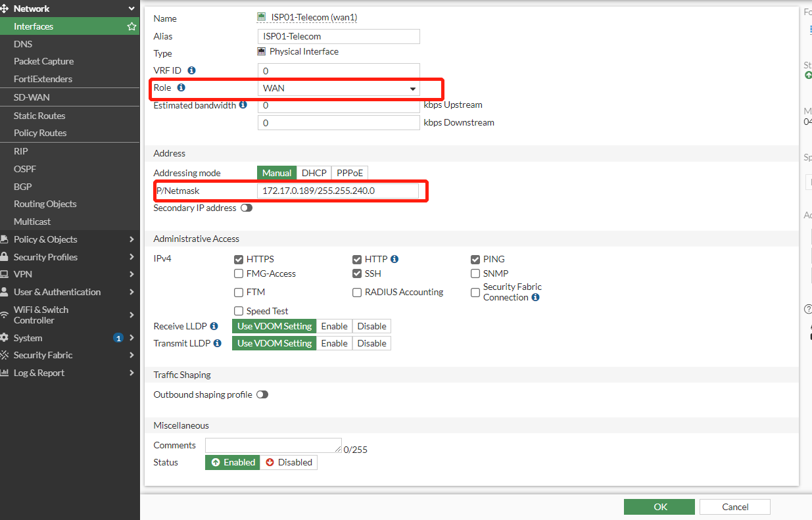Click the info icon near Security Fabric Connection
The height and width of the screenshot is (520, 812).
point(535,297)
